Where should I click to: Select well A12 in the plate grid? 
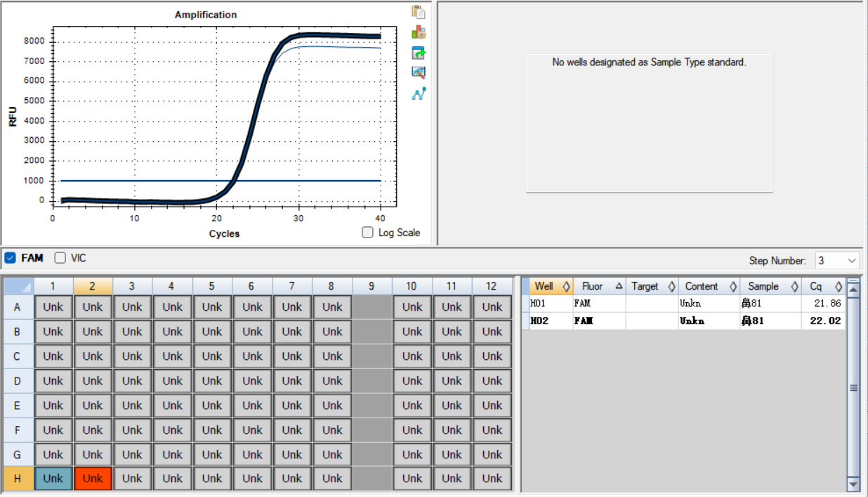point(492,307)
